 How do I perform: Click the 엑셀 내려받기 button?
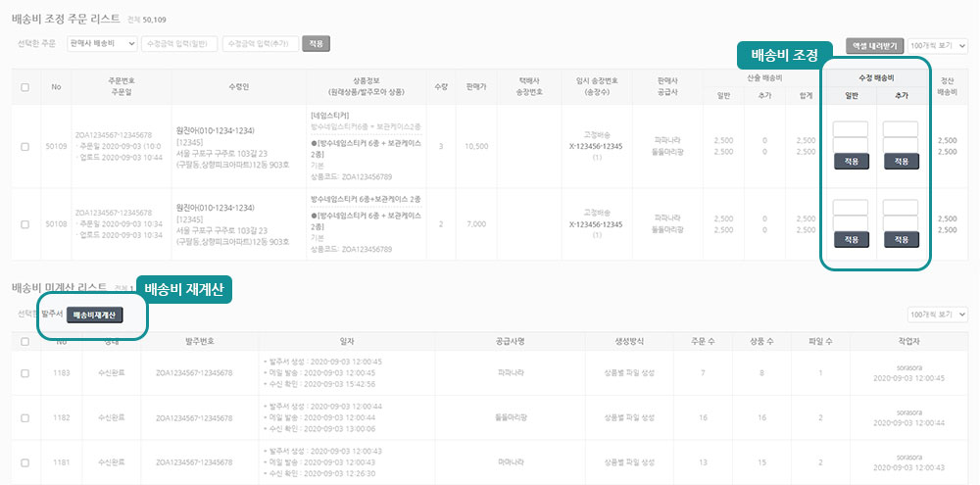[874, 45]
